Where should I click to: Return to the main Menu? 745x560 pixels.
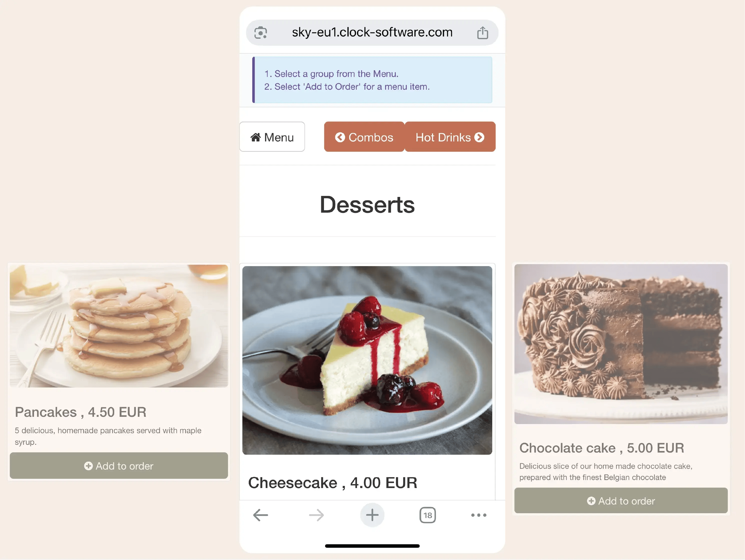pos(272,137)
